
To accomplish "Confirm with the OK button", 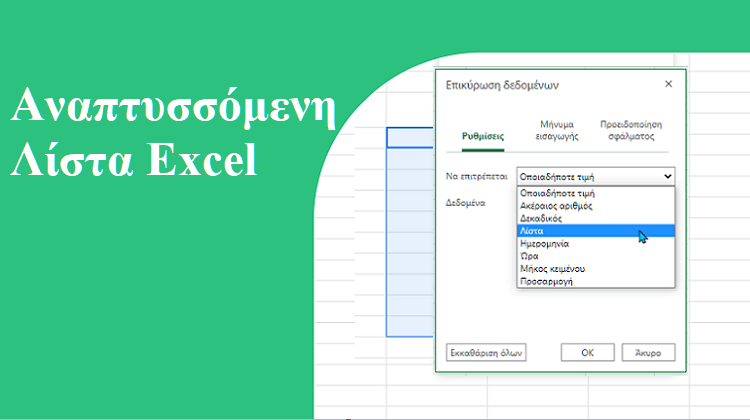I will click(x=587, y=353).
